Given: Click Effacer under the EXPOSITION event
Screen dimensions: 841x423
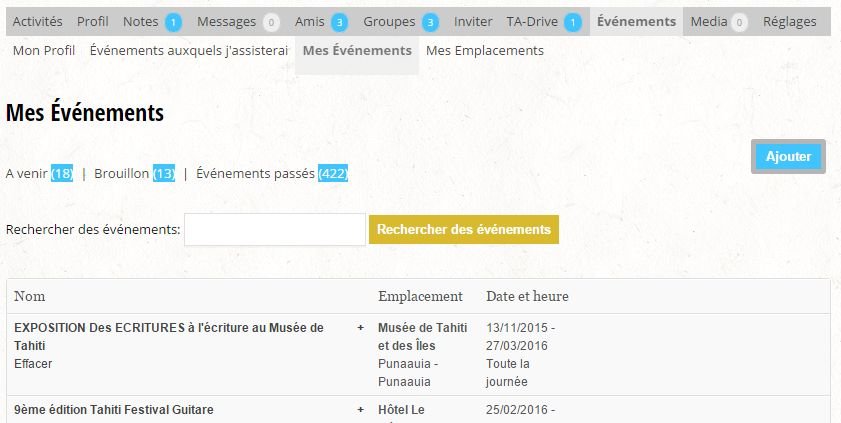Looking at the screenshot, I should (33, 364).
